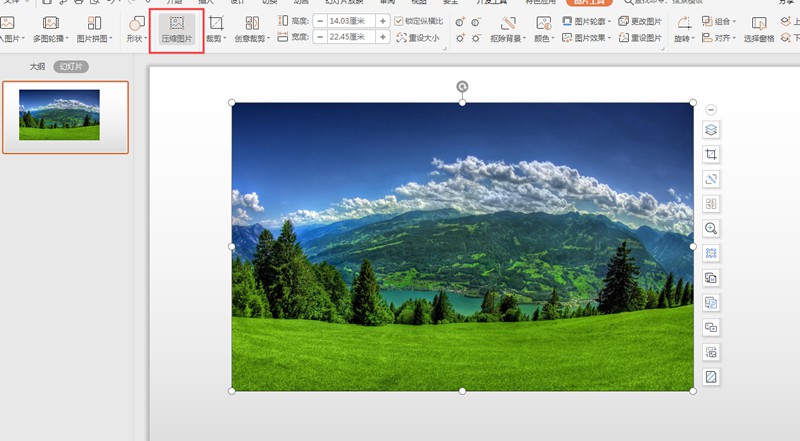Select slide 1 thumbnail in slide panel

point(65,117)
